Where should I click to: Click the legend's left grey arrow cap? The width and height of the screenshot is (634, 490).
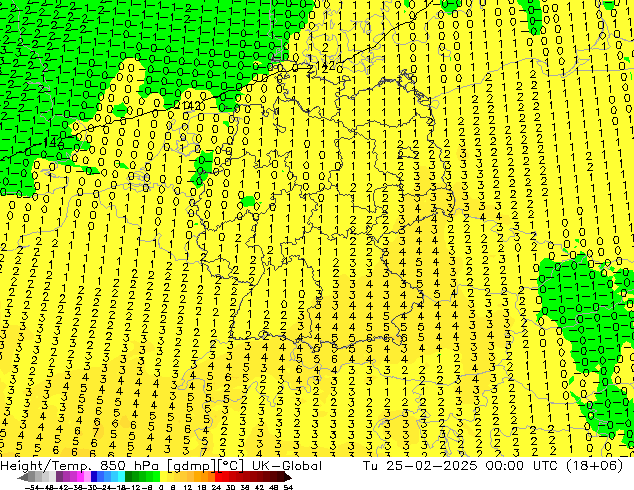tap(23, 477)
